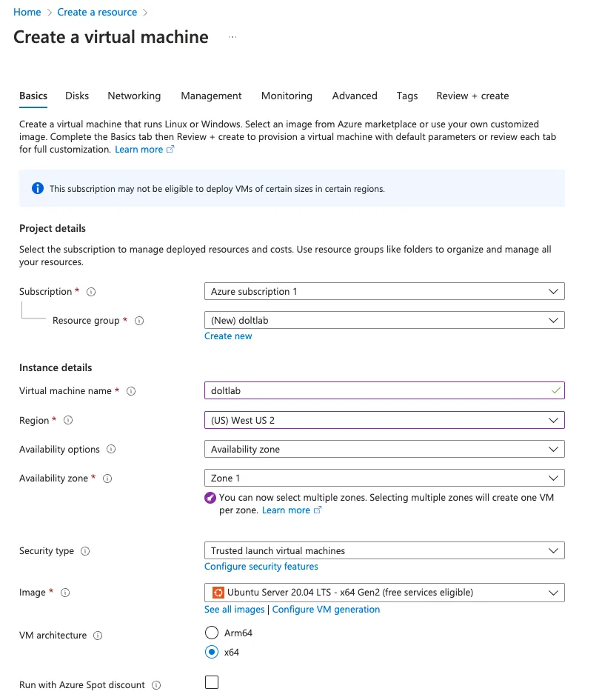Open the Region dropdown

click(x=552, y=420)
